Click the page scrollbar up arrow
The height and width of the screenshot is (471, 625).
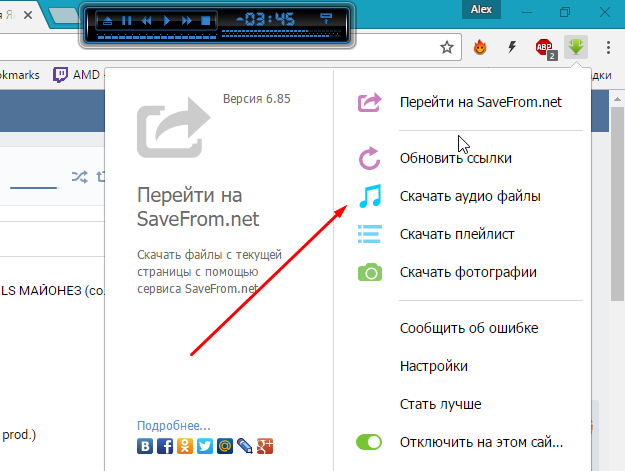pos(617,99)
